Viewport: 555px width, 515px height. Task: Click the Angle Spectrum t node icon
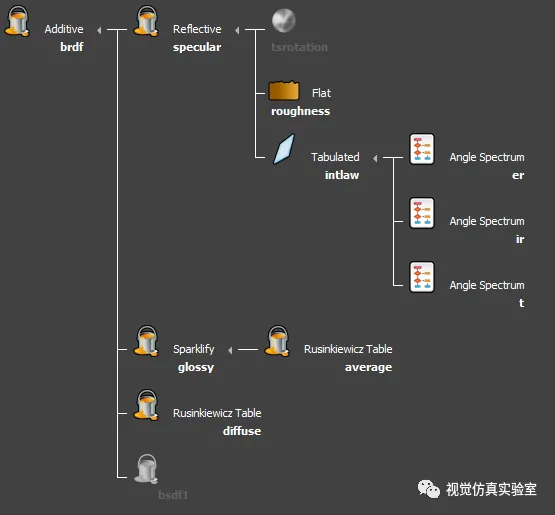click(422, 277)
